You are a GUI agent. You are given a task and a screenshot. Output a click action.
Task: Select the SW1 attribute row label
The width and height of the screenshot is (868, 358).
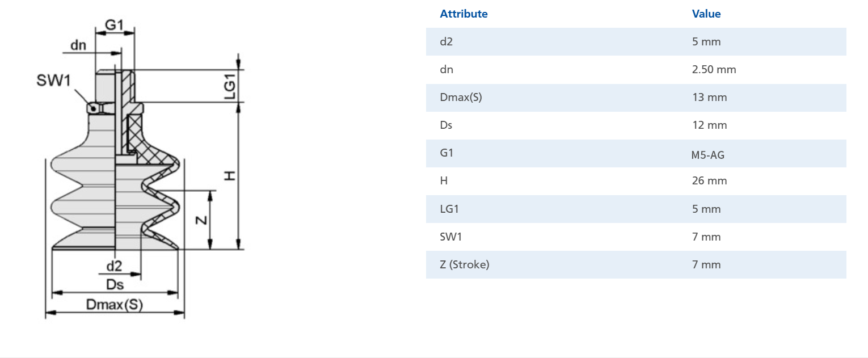(x=451, y=237)
